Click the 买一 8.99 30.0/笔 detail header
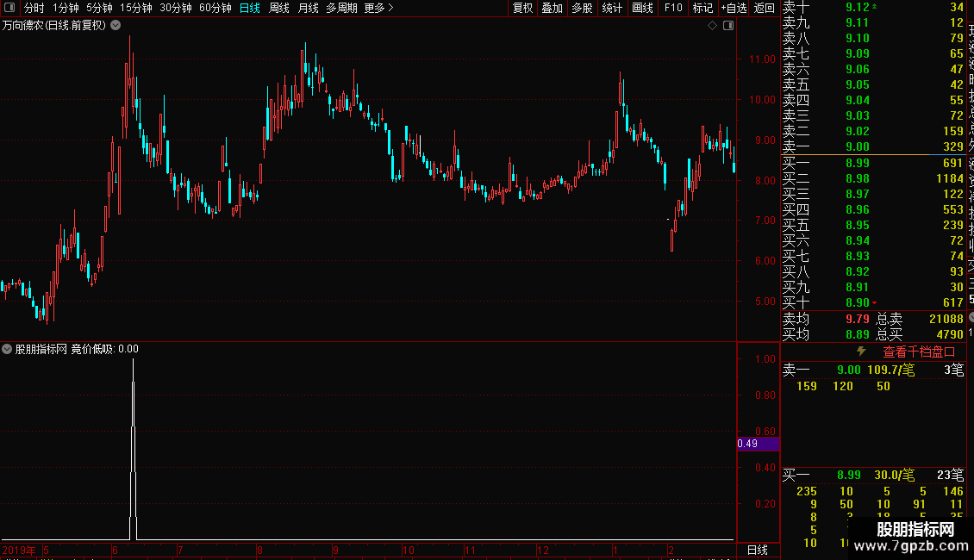 click(x=873, y=475)
